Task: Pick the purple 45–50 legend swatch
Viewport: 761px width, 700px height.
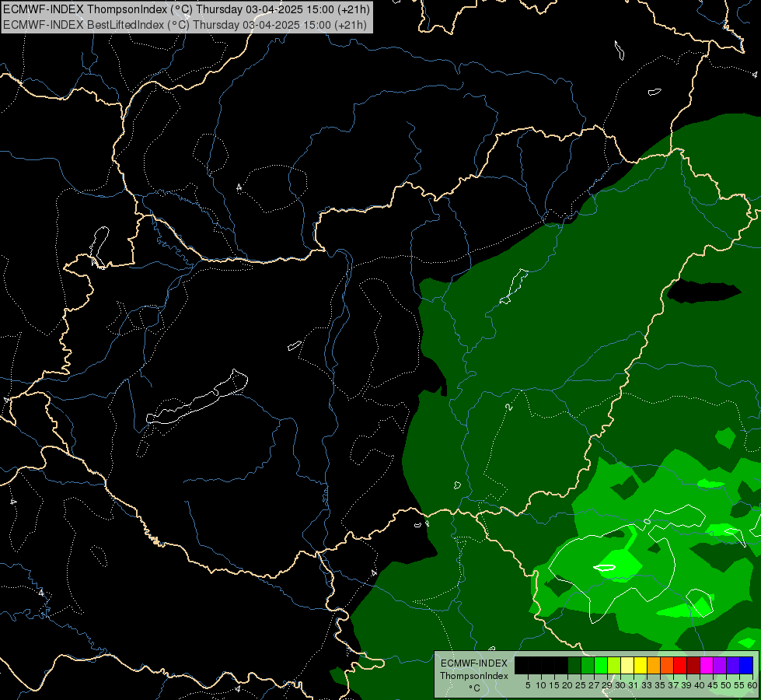Action: pos(720,665)
